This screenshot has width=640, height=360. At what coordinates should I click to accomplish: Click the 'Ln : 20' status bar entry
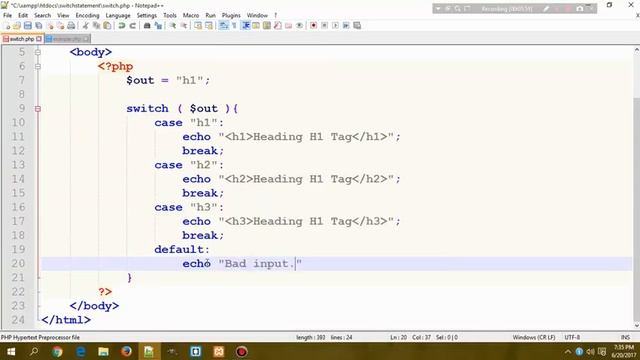pos(398,338)
